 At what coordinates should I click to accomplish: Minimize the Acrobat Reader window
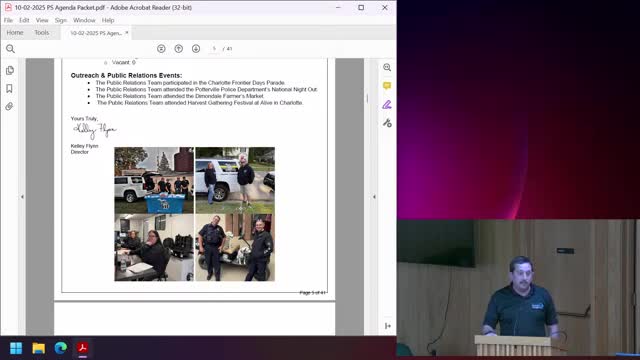(338, 7)
